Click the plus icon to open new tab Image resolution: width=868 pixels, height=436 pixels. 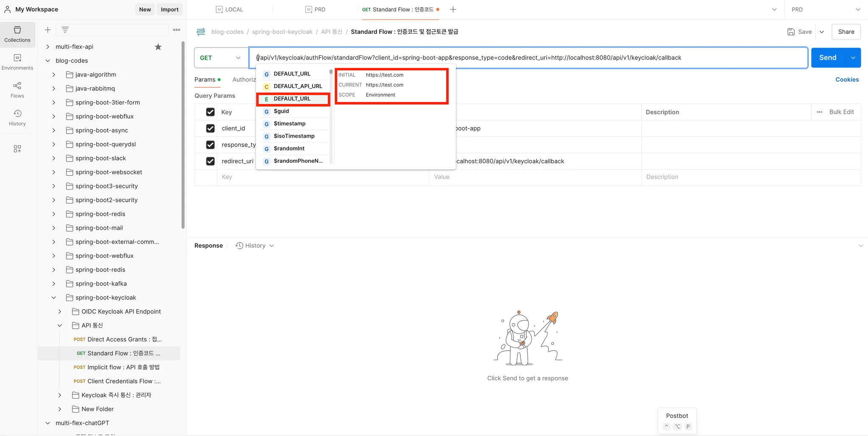tap(453, 9)
